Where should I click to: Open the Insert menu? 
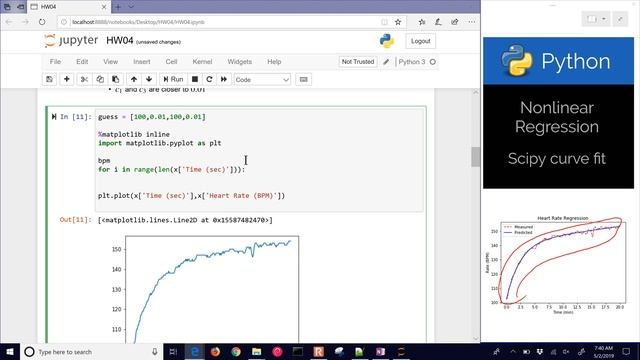click(142, 62)
